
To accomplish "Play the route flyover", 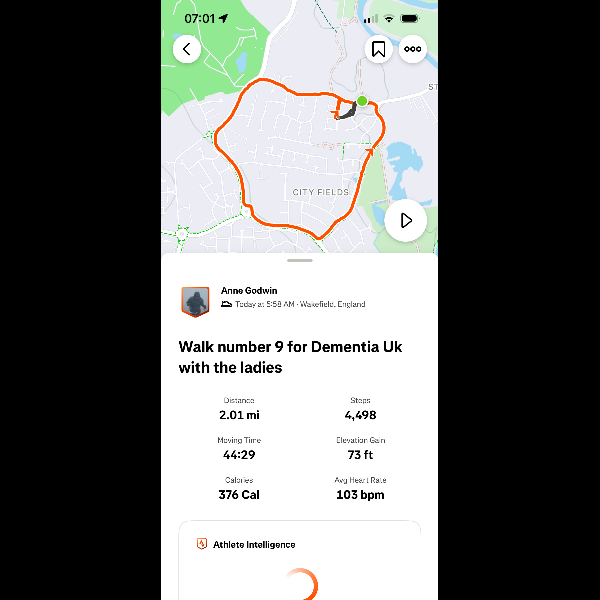I will pyautogui.click(x=406, y=220).
